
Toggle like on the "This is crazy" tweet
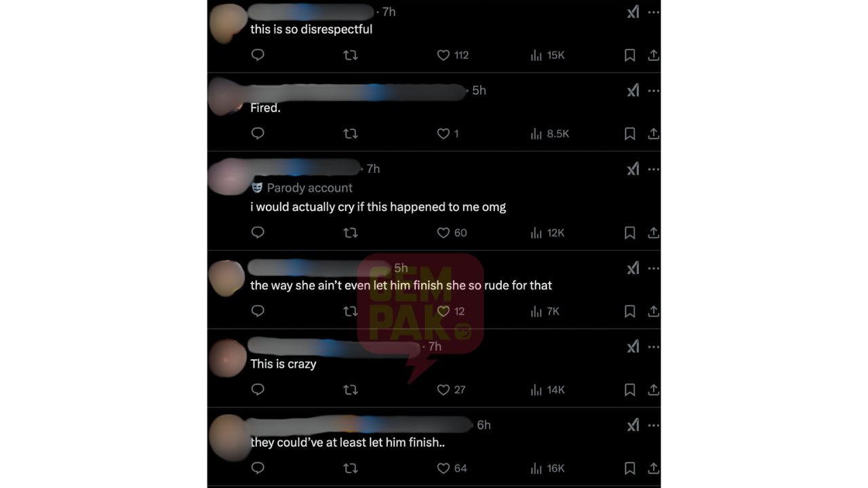click(451, 390)
